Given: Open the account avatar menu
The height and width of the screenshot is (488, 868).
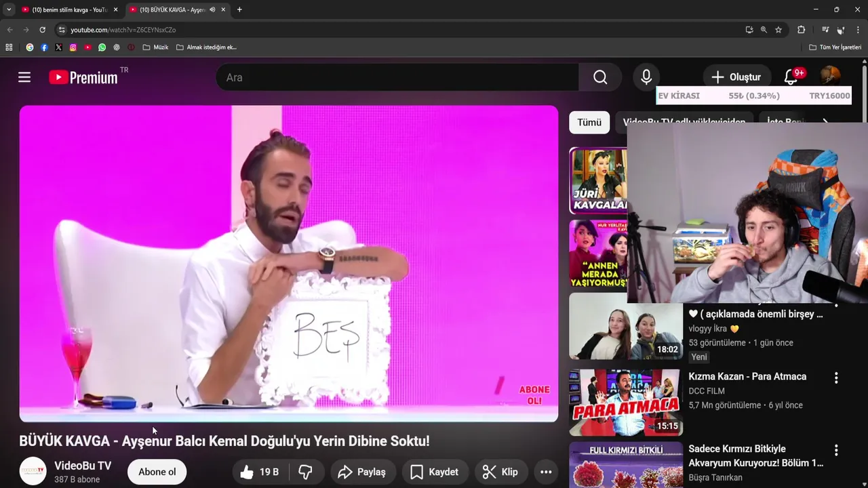Looking at the screenshot, I should (x=830, y=77).
